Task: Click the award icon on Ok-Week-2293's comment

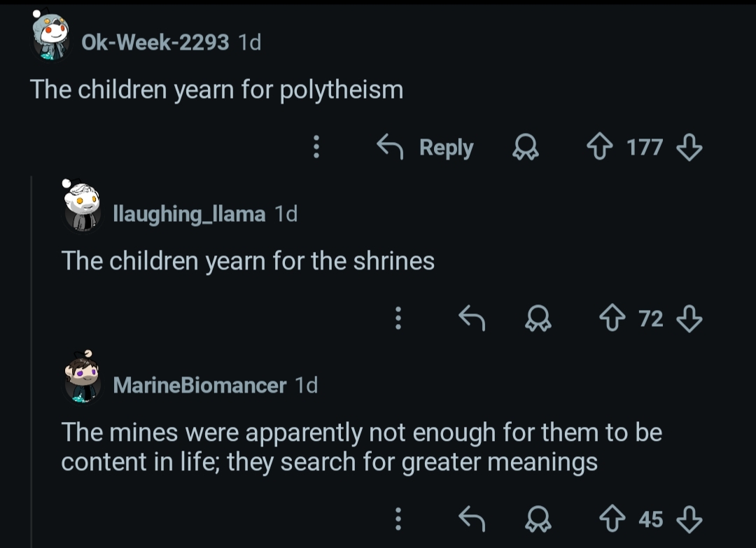Action: [x=523, y=147]
